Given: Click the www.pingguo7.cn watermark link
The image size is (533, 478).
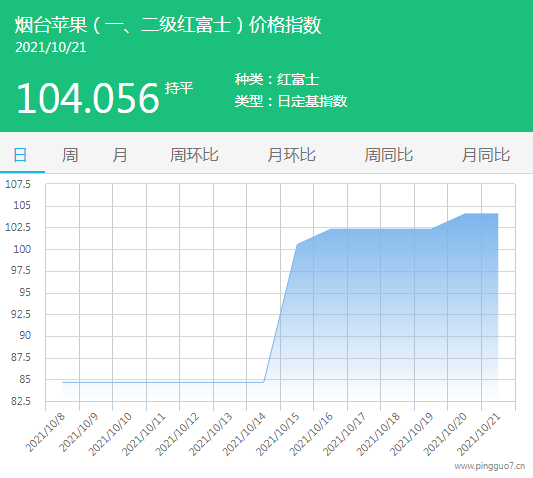Looking at the screenshot, I should tap(489, 466).
